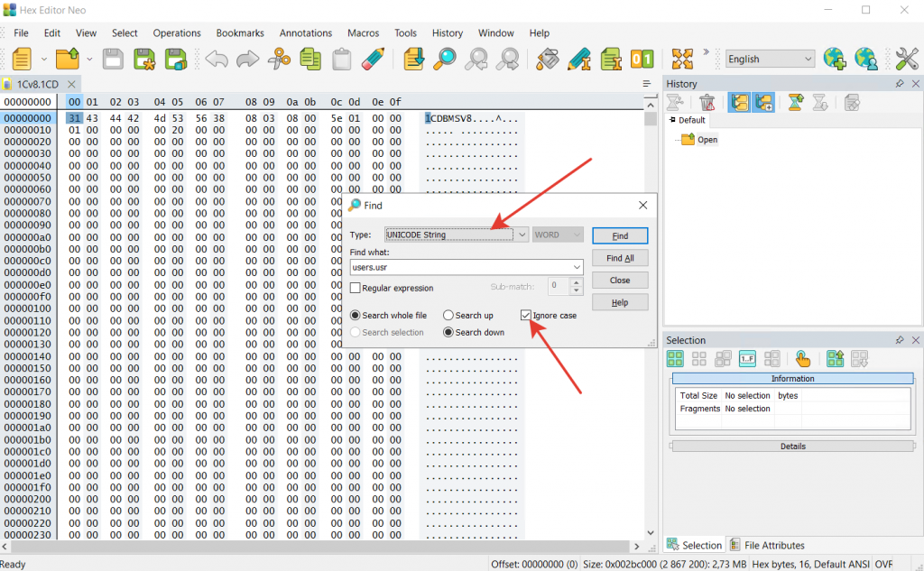Viewport: 924px width, 571px height.
Task: Enable the Regular expression checkbox
Action: click(x=355, y=288)
